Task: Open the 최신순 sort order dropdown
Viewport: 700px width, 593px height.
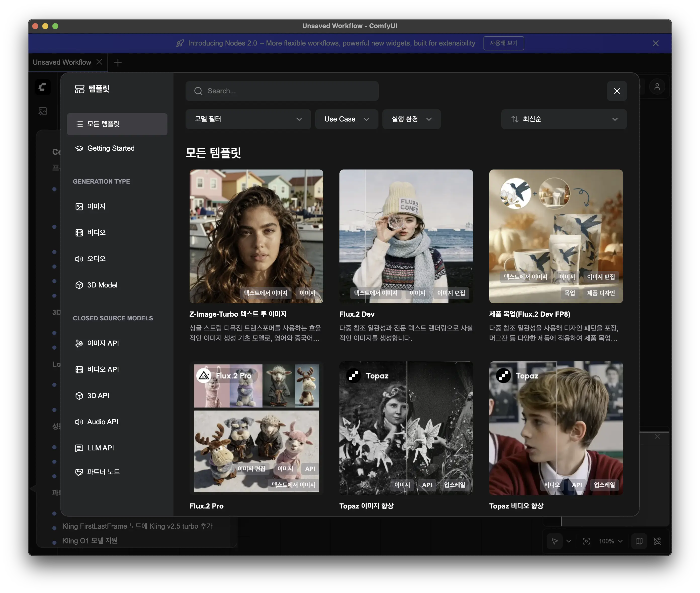Action: click(563, 119)
